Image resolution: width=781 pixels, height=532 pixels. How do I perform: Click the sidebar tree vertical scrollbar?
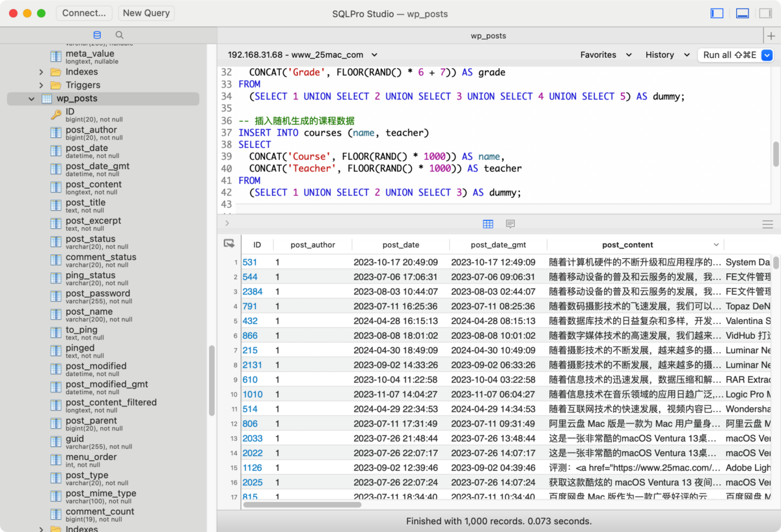212,380
